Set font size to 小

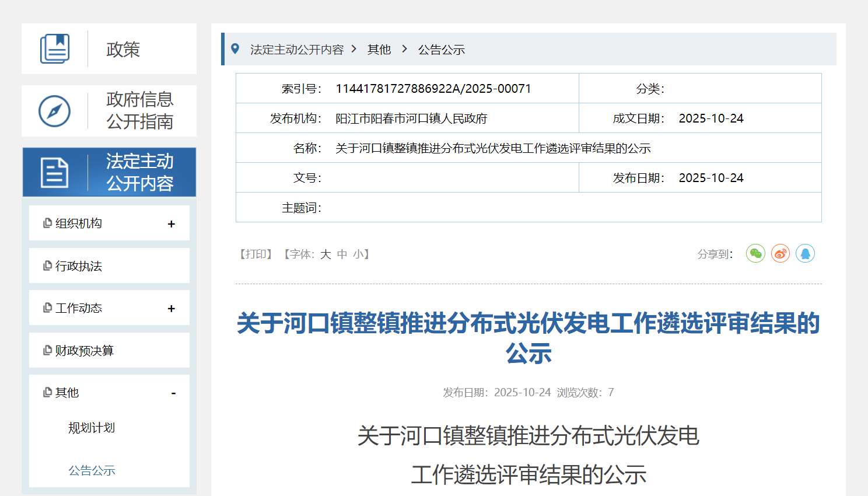[x=358, y=254]
